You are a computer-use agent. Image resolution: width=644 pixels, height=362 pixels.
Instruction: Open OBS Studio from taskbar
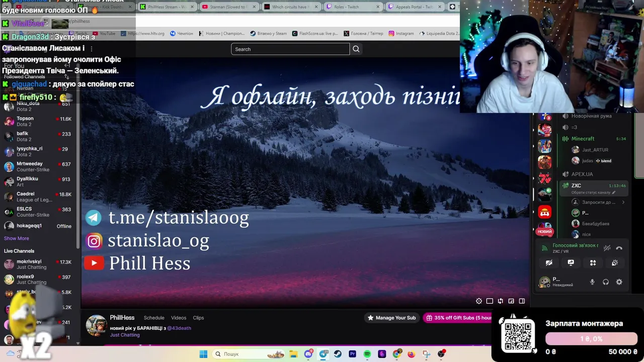pyautogui.click(x=441, y=354)
